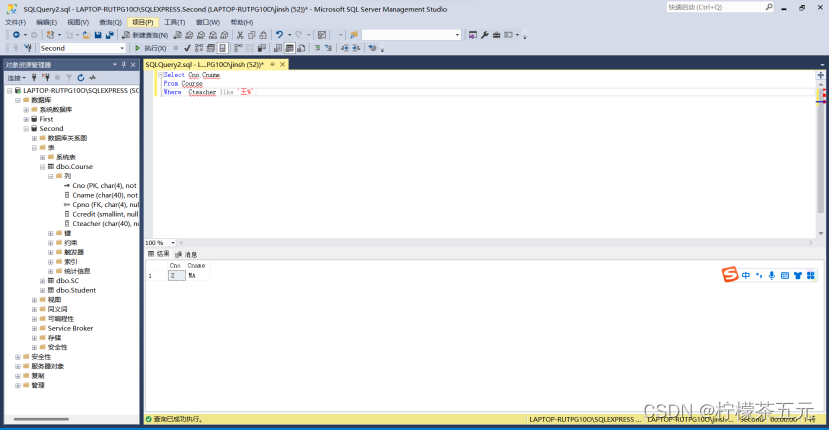Switch to the Results tab
The image size is (829, 430).
[x=159, y=254]
